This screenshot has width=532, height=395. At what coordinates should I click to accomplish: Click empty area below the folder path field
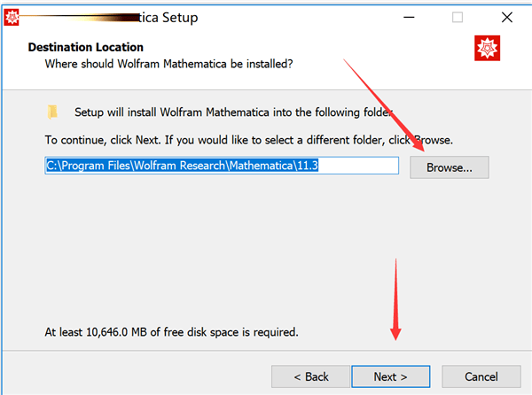coord(222,248)
